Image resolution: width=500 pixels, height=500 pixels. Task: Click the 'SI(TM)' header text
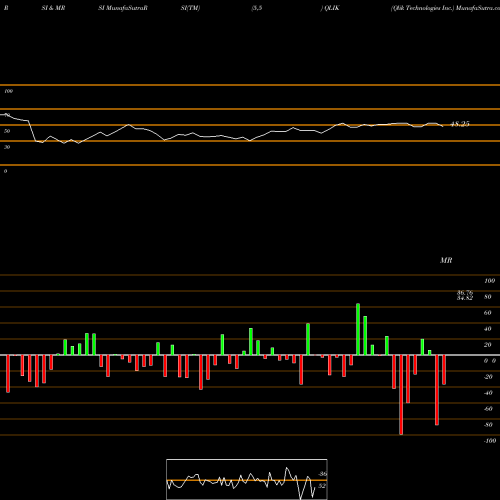pyautogui.click(x=190, y=8)
